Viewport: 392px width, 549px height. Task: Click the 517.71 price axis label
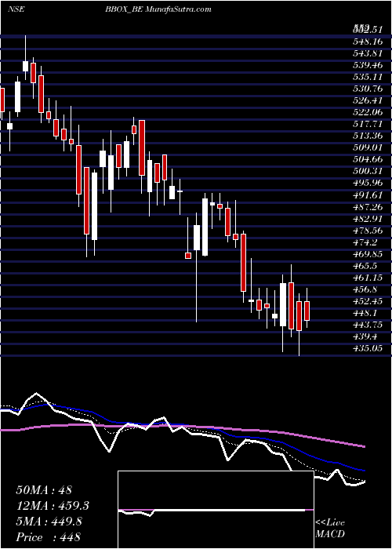(368, 124)
